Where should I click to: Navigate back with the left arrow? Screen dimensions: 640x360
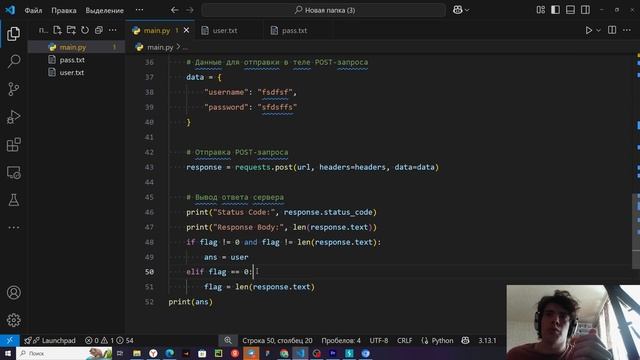click(175, 10)
